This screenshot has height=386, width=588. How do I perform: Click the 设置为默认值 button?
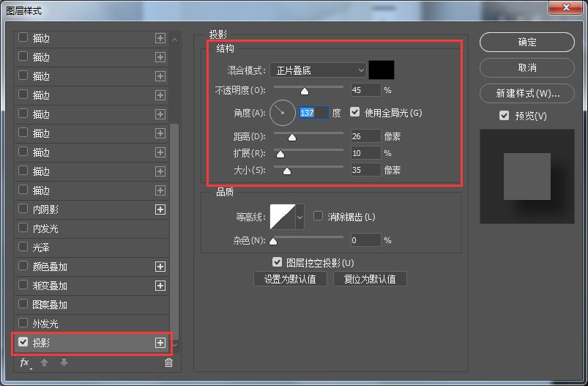[290, 279]
